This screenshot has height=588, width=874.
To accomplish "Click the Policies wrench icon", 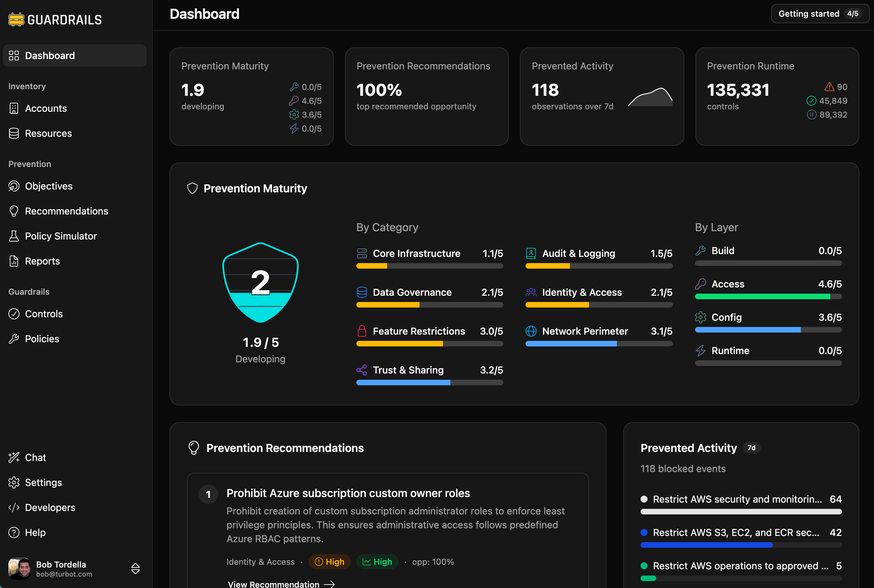I will pos(14,339).
